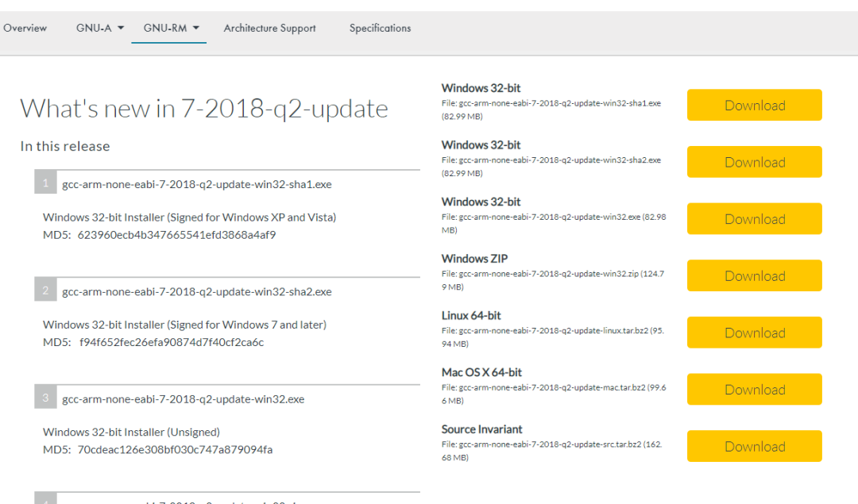Viewport: 858px width, 504px height.
Task: Click MD5 value 623960ecb4b347665541efd3868a4af9
Action: tap(176, 235)
